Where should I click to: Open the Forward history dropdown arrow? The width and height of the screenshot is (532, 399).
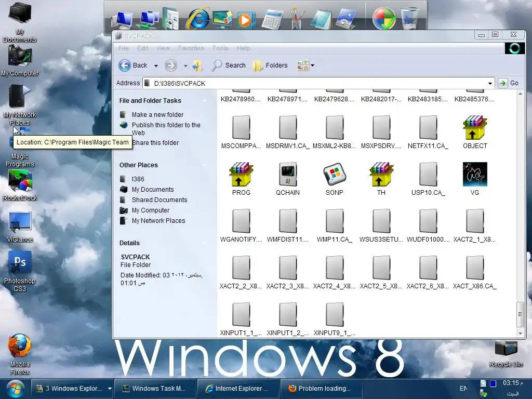pos(185,65)
